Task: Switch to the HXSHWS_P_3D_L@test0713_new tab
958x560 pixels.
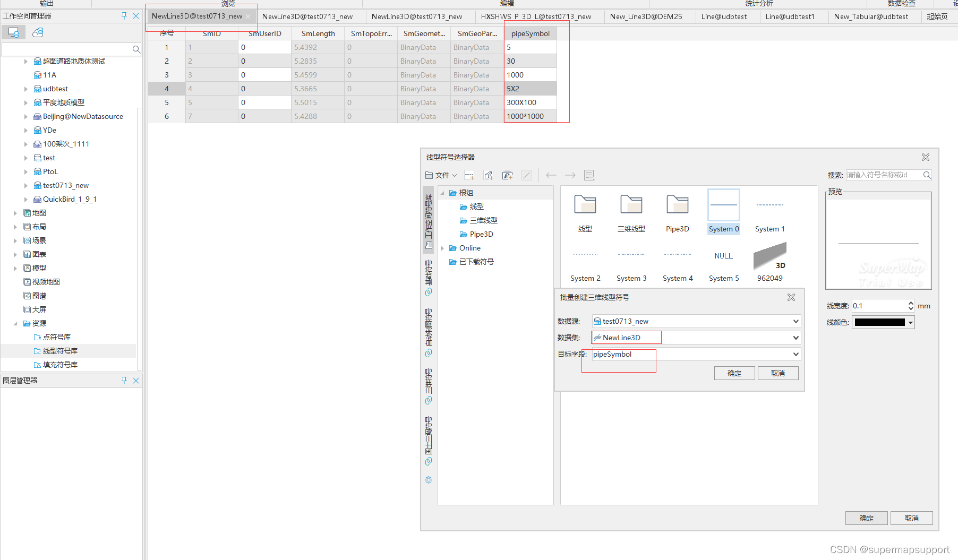Action: pos(536,16)
